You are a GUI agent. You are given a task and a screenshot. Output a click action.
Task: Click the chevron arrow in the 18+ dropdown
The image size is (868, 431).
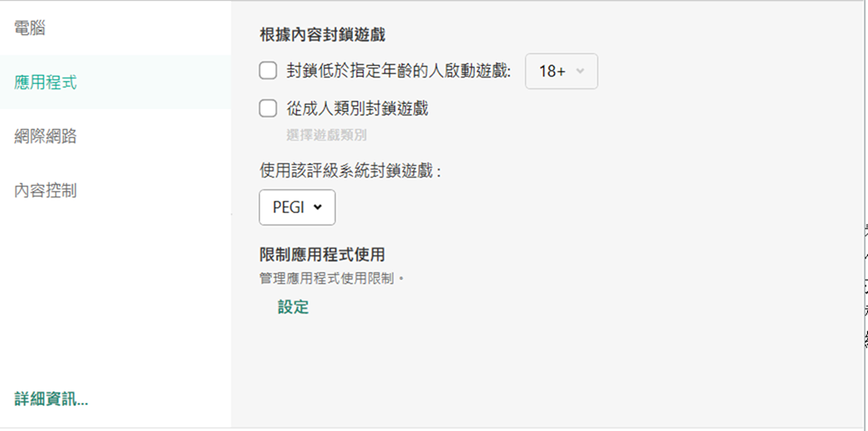(580, 71)
